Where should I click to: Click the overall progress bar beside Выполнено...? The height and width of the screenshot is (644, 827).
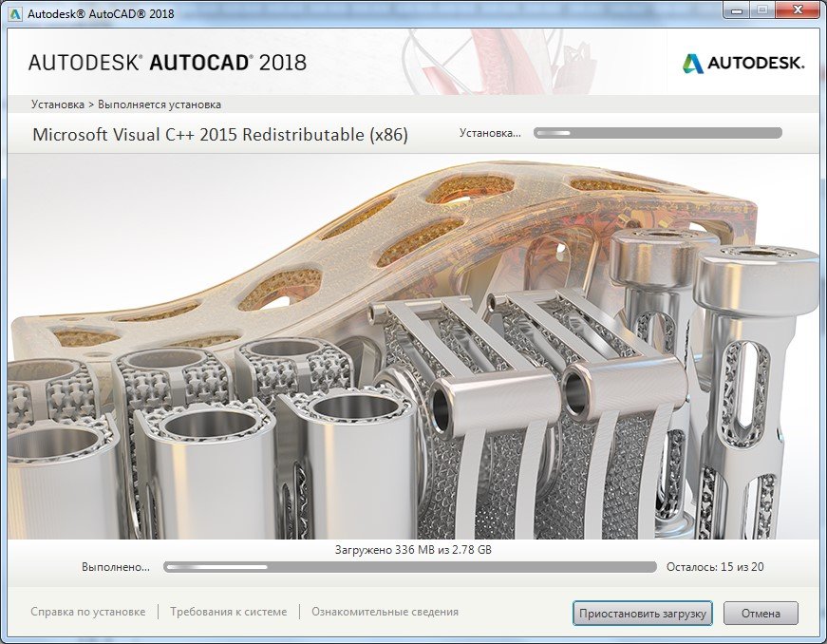click(x=409, y=567)
